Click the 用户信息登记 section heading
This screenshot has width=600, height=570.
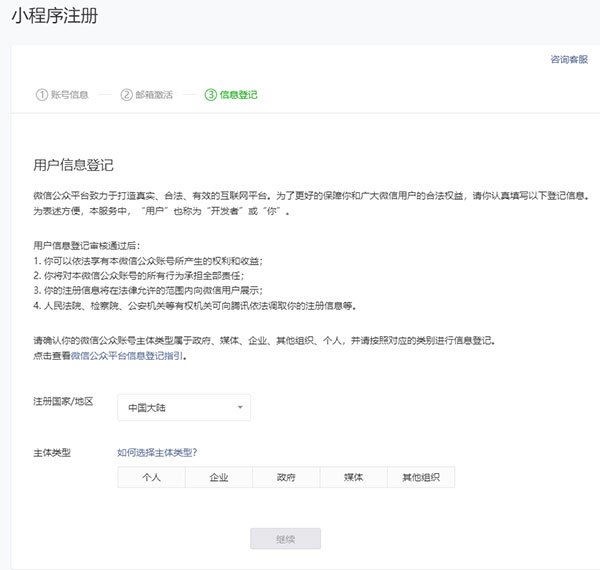pyautogui.click(x=73, y=164)
